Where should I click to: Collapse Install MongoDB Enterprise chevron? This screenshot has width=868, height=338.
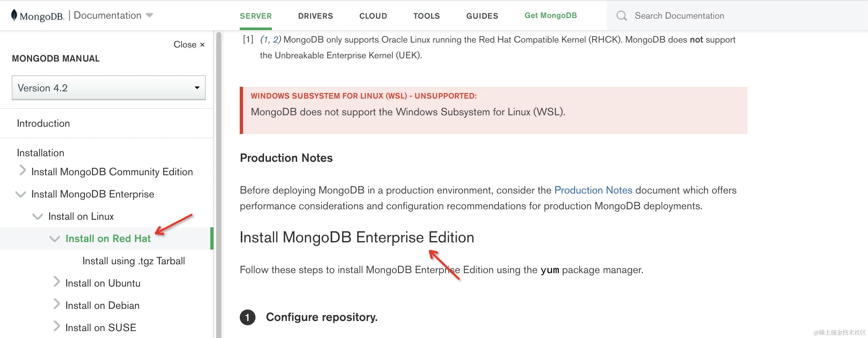pyautogui.click(x=21, y=194)
